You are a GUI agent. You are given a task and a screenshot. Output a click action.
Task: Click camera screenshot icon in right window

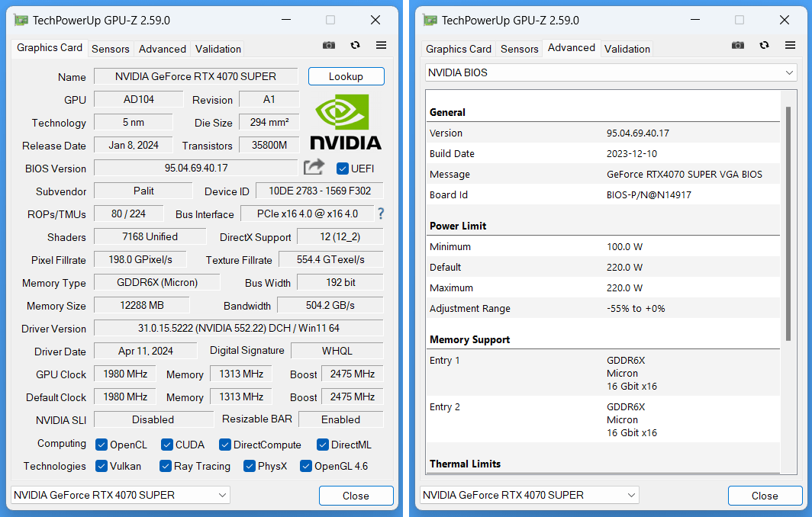coord(738,46)
